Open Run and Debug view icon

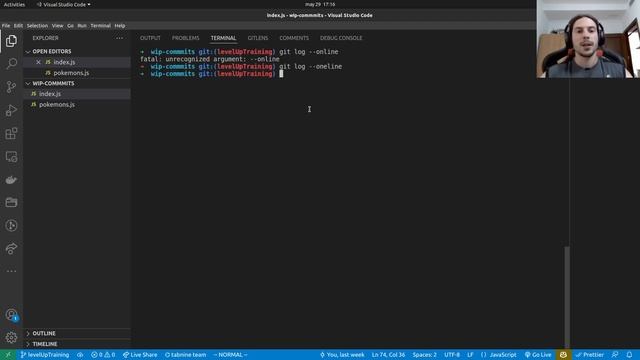tap(11, 110)
